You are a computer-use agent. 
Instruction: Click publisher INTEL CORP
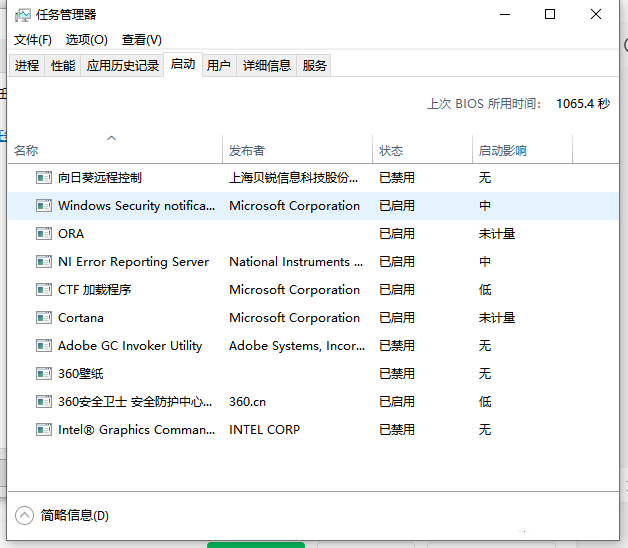[264, 430]
